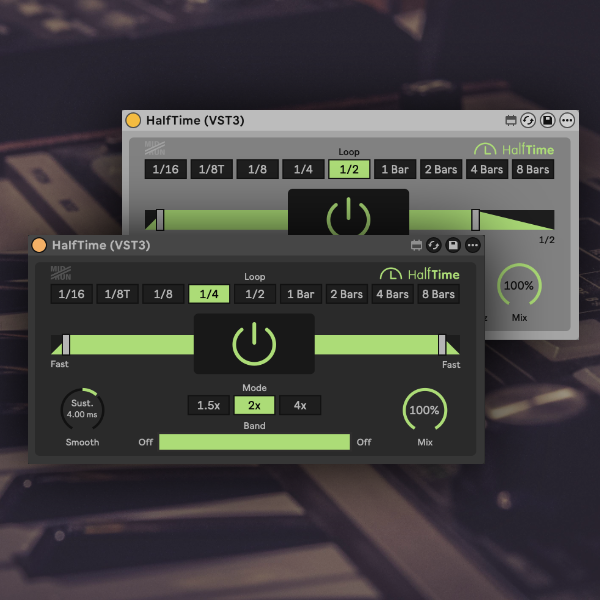Select 1/16 loop length in front device
Viewport: 600px width, 600px height.
coord(72,294)
